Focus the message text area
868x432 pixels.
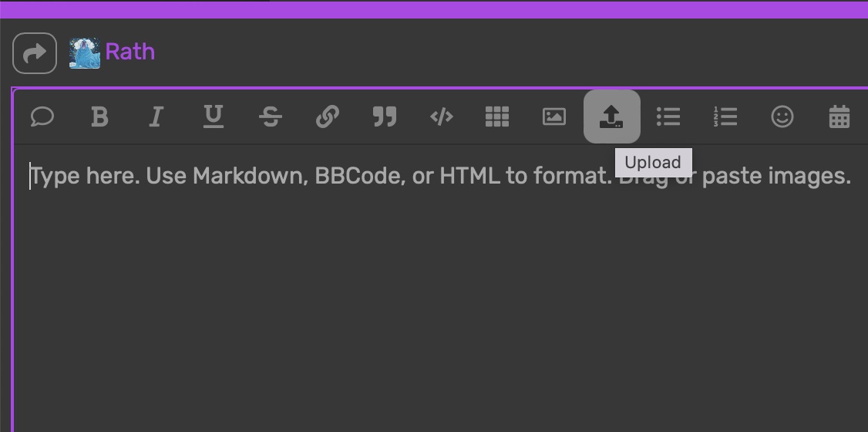[x=441, y=288]
